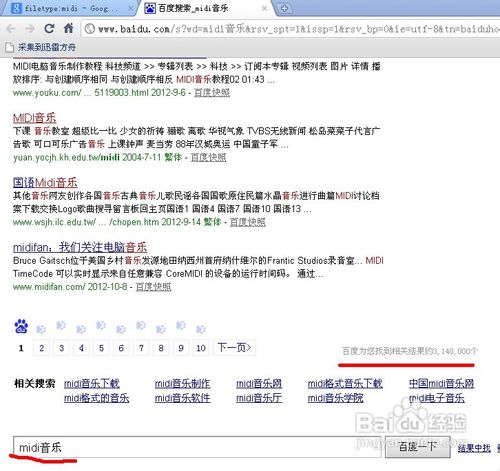Click the www.midifan.com/ 2012-10-8 URL text
Image resolution: width=500 pixels, height=471 pixels.
point(70,287)
